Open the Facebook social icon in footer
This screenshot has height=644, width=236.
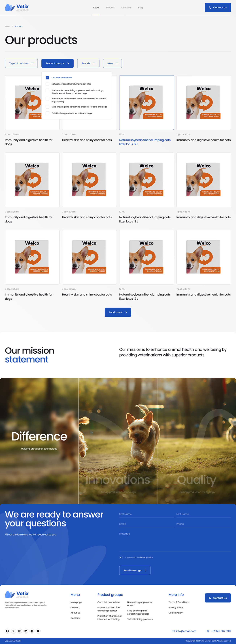coord(7,631)
